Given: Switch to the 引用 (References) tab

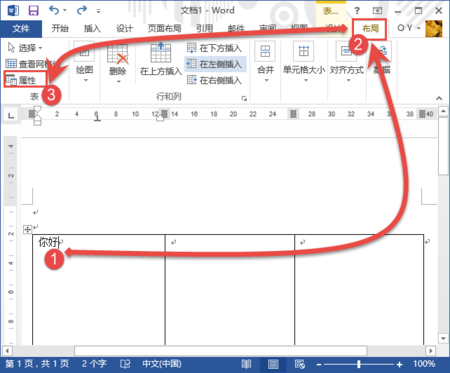Looking at the screenshot, I should point(204,29).
